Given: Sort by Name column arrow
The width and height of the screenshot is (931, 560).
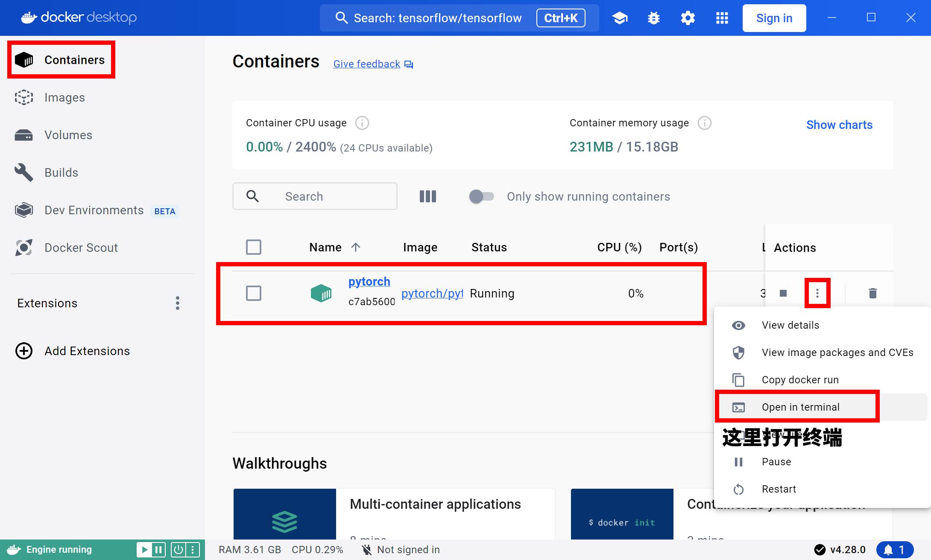Looking at the screenshot, I should 356,247.
